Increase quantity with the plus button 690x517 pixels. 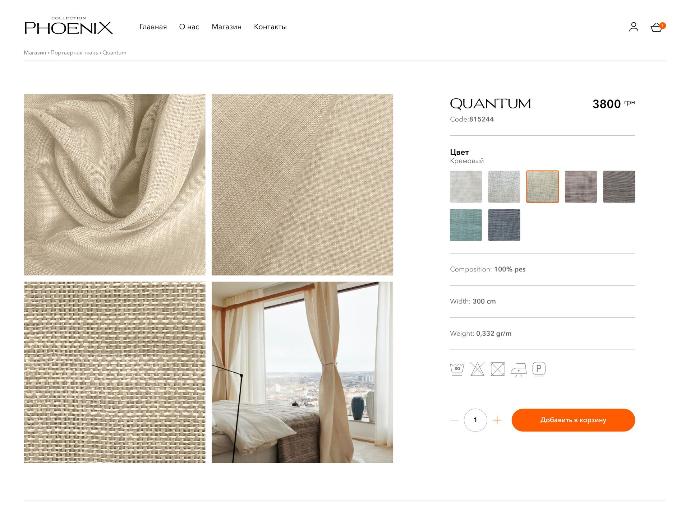(497, 420)
